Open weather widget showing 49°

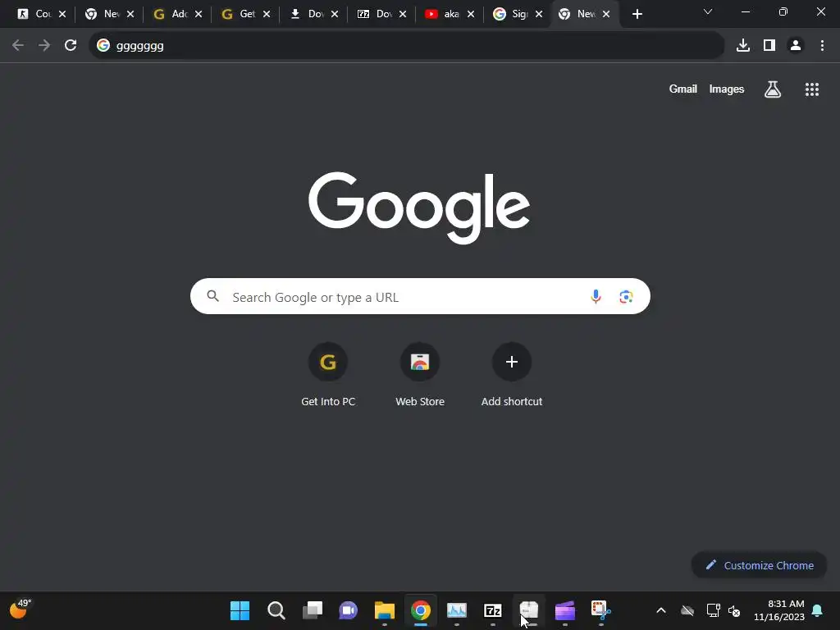click(x=21, y=609)
